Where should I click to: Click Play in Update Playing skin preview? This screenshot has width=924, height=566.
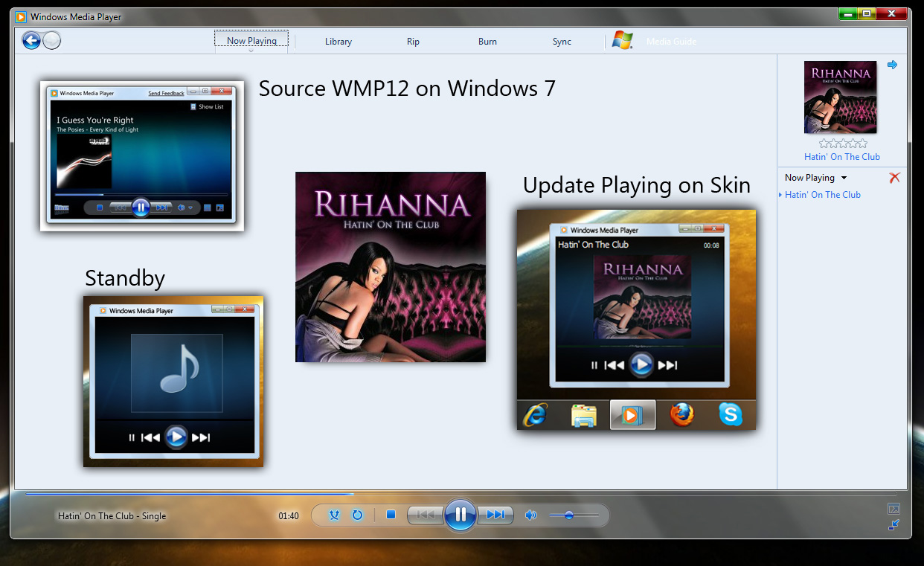click(641, 364)
